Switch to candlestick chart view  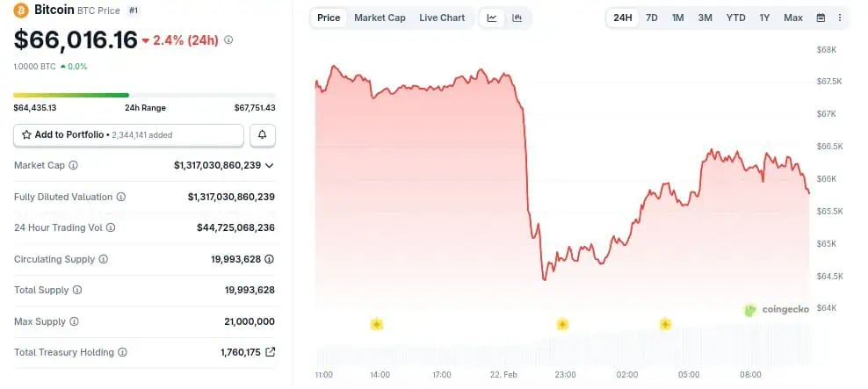click(x=517, y=18)
